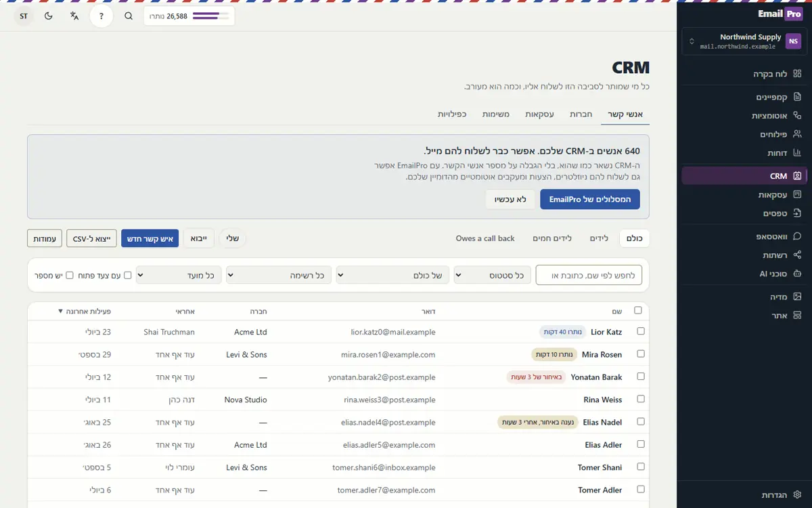Toggle dark mode moon icon

click(49, 16)
